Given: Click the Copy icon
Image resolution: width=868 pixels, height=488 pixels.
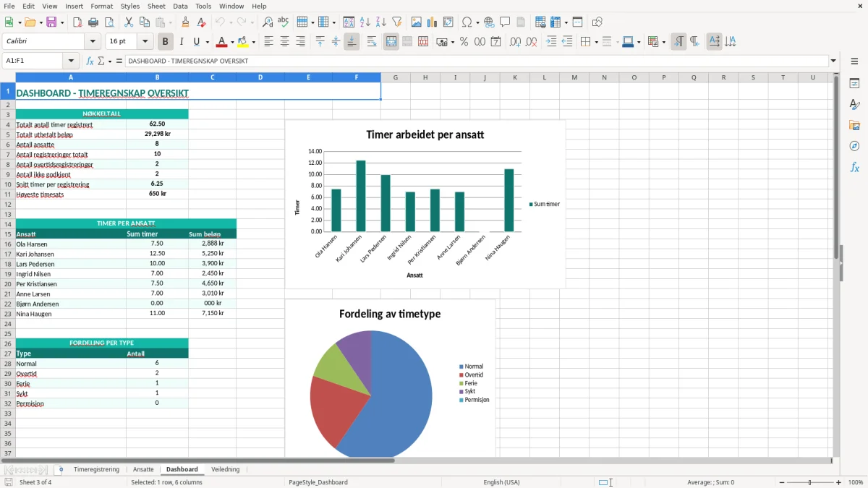Looking at the screenshot, I should coord(143,22).
